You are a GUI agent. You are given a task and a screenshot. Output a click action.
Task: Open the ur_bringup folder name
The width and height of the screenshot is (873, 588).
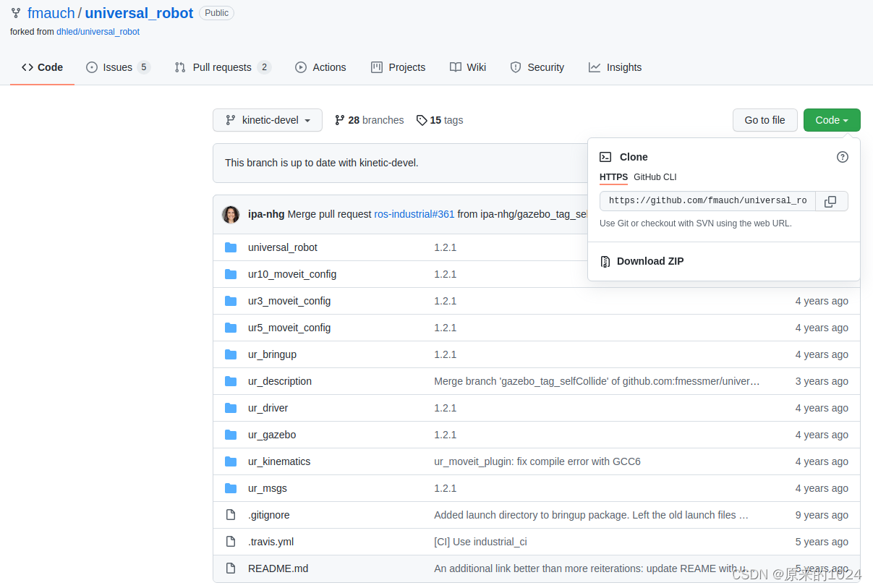(273, 354)
